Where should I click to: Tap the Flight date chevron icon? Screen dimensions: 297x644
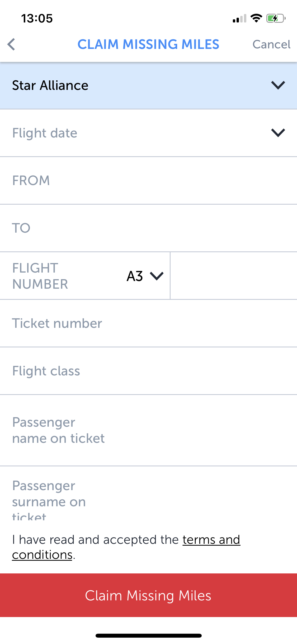click(x=278, y=133)
